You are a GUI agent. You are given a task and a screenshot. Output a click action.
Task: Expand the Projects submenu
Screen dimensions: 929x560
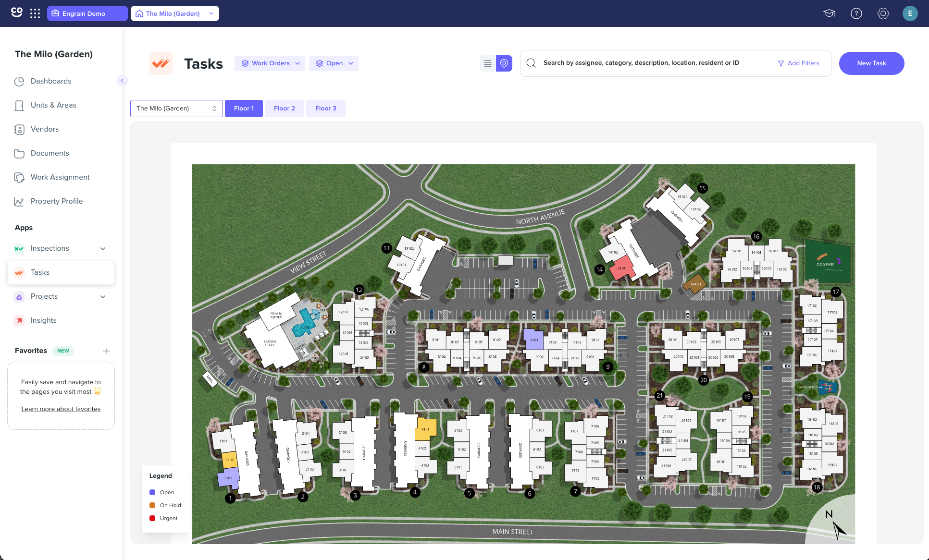102,297
